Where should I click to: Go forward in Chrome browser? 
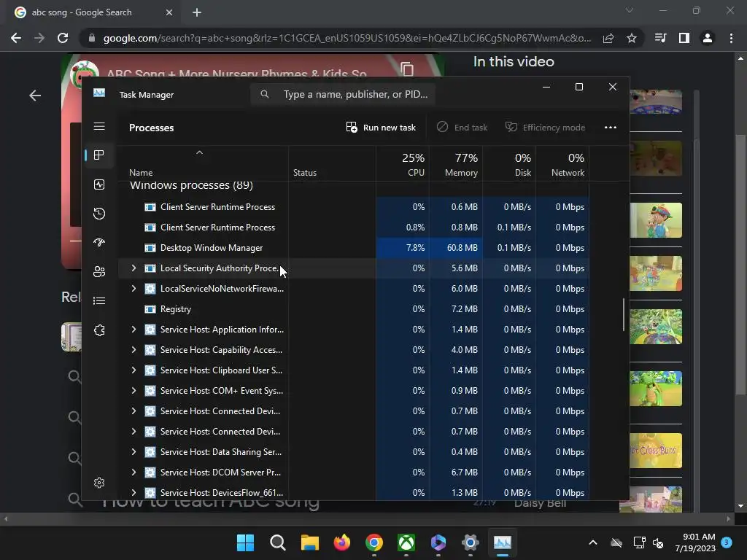[39, 38]
